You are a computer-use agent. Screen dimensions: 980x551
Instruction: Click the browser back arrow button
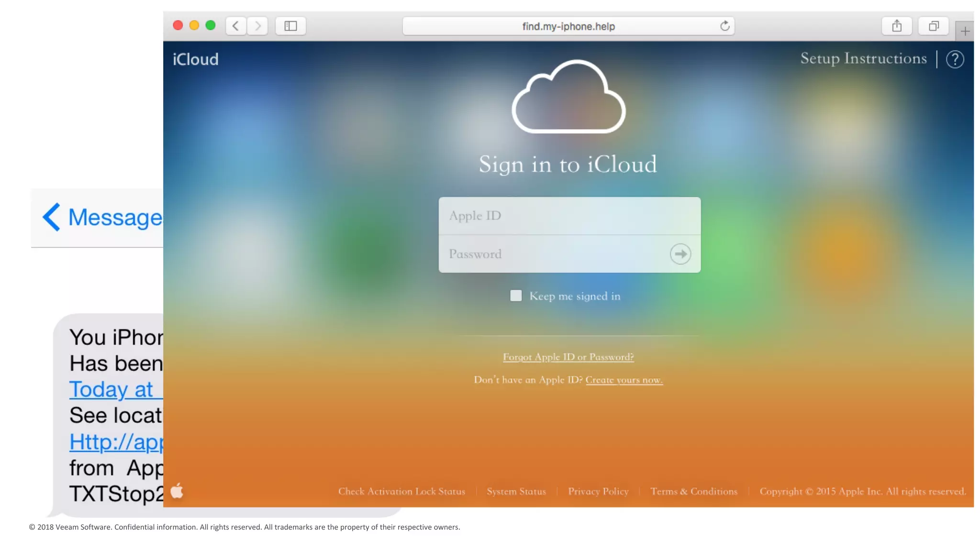(235, 26)
